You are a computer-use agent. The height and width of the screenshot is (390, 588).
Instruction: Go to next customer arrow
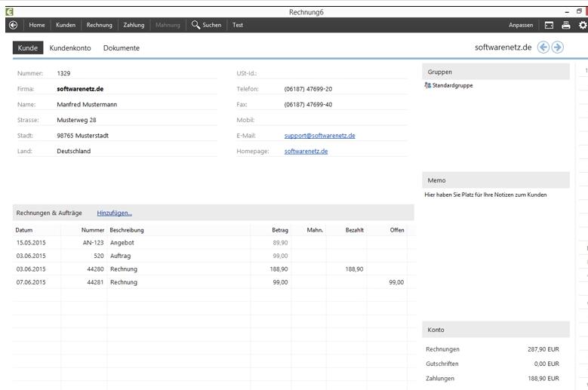click(558, 48)
